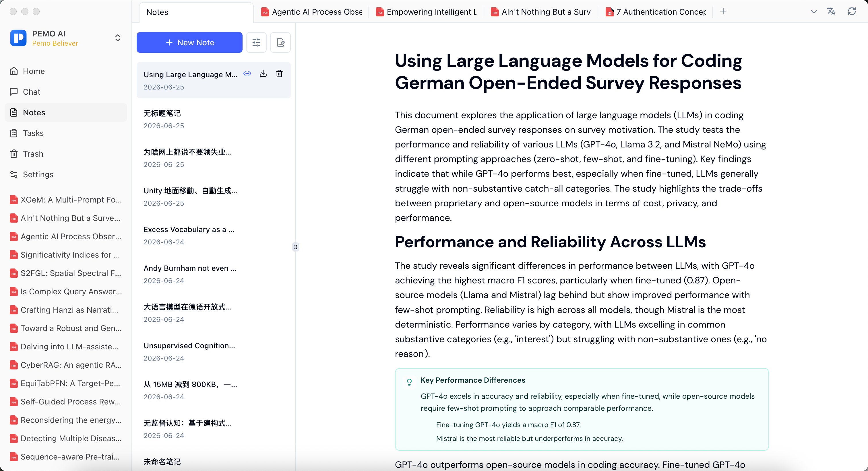Click the PEMO AI logo icon
Screen dimensions: 868x471
18,38
